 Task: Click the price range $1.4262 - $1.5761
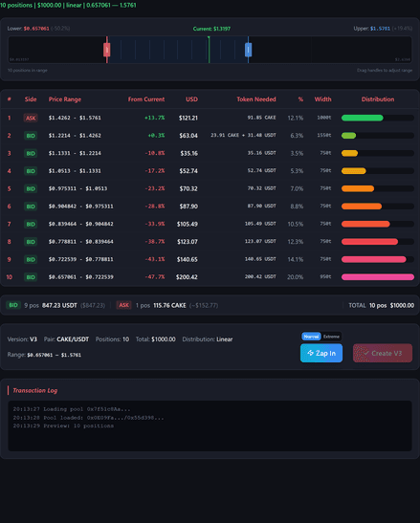pyautogui.click(x=75, y=118)
